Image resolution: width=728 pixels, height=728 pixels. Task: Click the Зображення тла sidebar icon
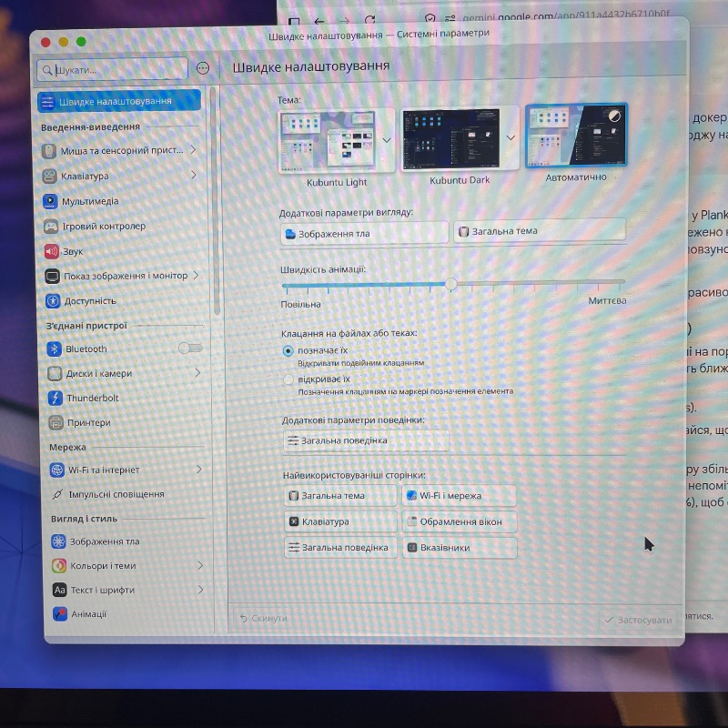58,541
